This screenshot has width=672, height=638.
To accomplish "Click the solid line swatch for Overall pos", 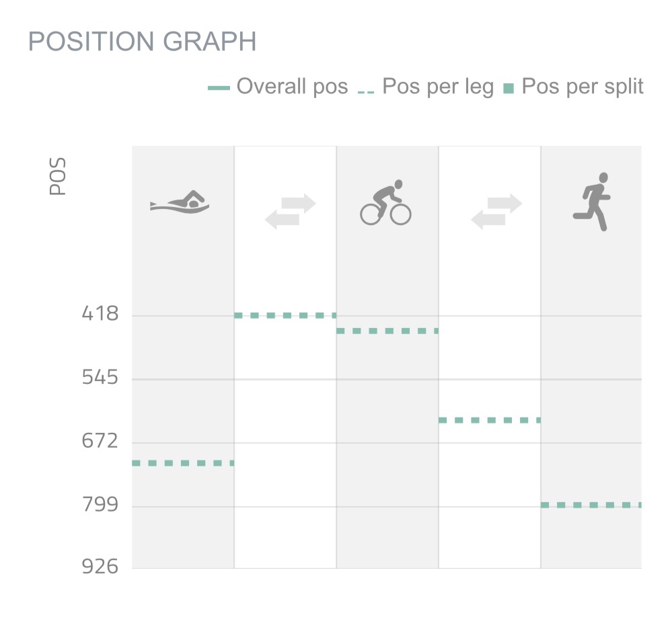I will click(x=219, y=88).
